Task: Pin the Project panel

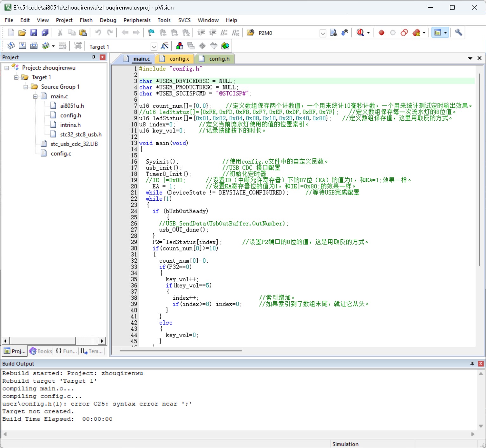Action: (94, 57)
